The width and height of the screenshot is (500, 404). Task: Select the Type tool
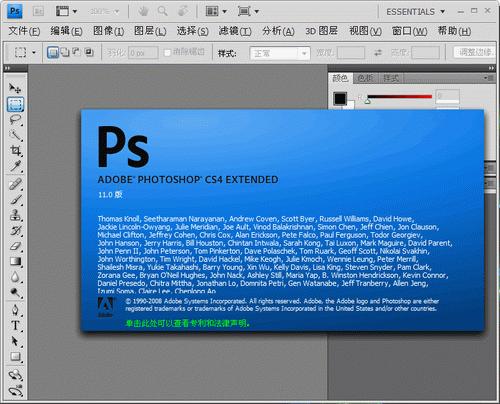coord(15,325)
